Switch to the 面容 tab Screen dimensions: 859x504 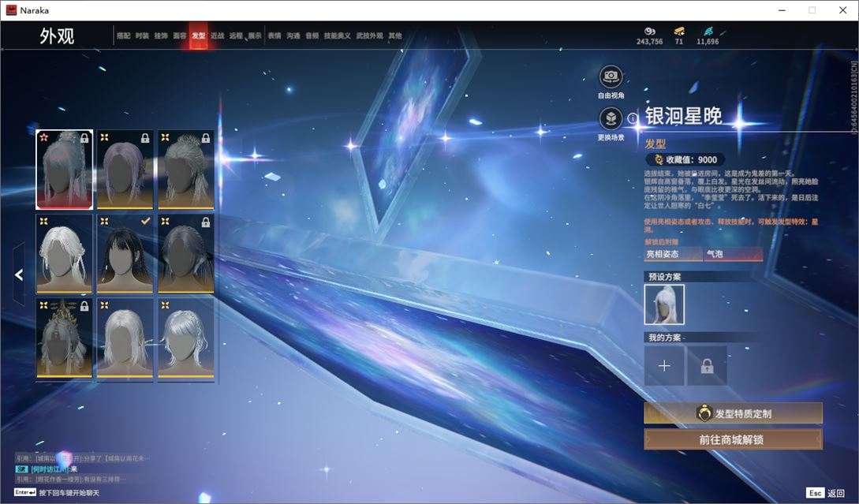[x=180, y=35]
